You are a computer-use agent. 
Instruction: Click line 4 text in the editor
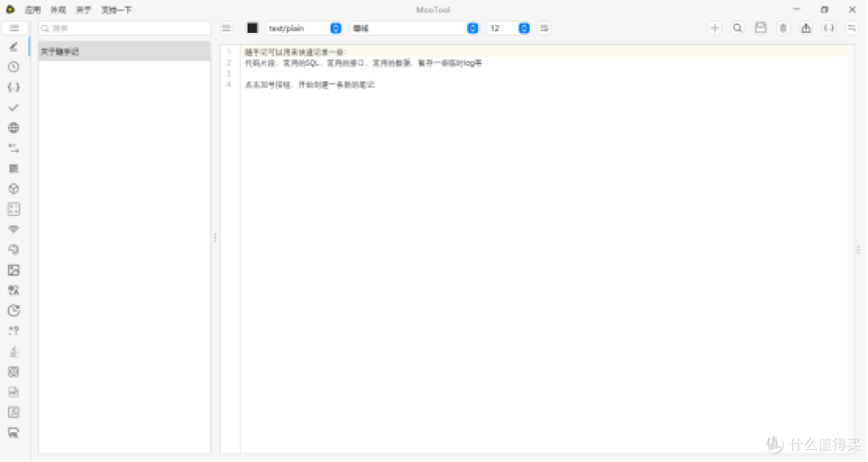pos(309,84)
